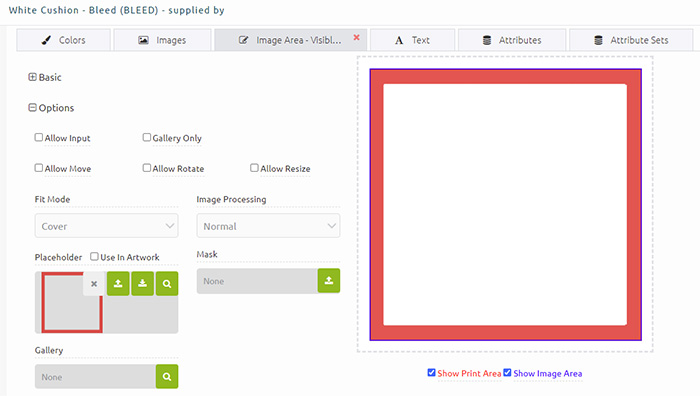Close the Image Area tab with red X

pos(356,38)
